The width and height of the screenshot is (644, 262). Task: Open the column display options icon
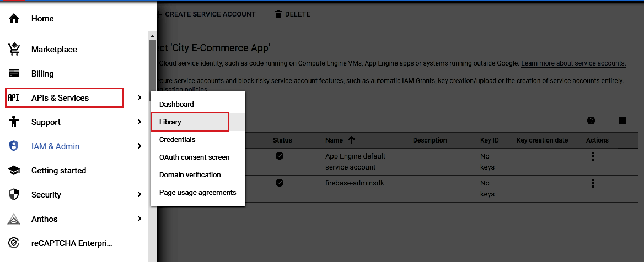click(622, 121)
